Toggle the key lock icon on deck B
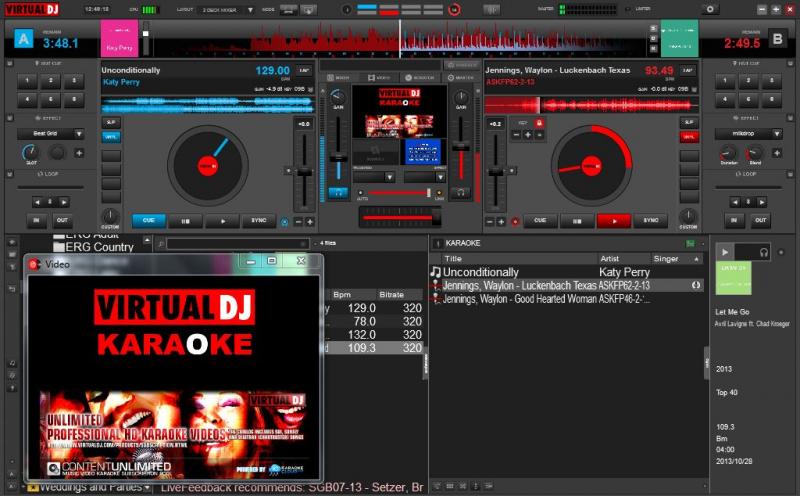The width and height of the screenshot is (800, 496). [539, 123]
